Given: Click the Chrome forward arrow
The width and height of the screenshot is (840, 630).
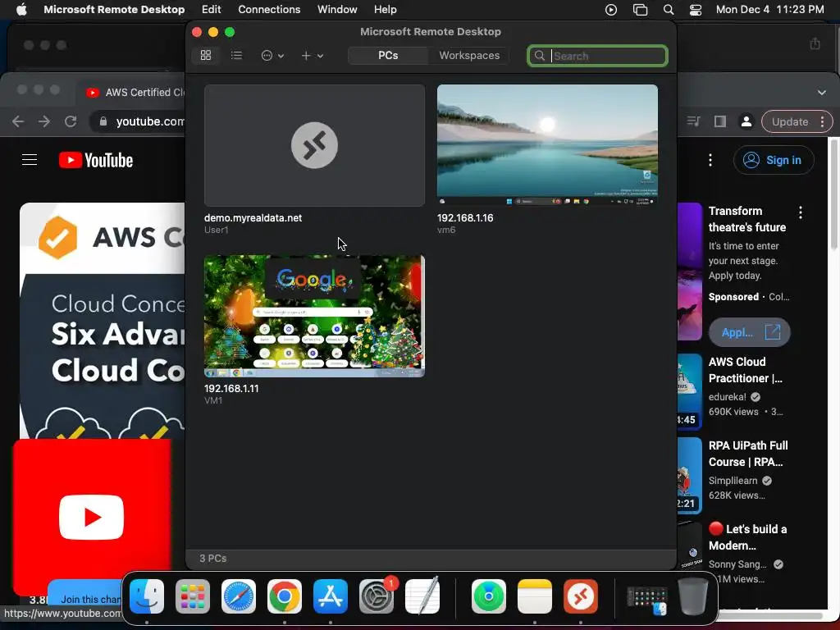Looking at the screenshot, I should tap(44, 121).
